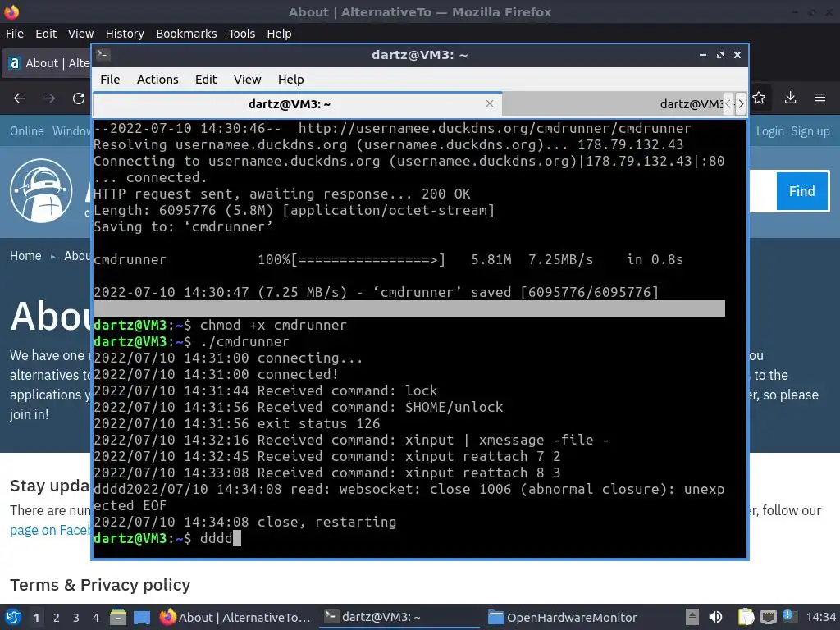Click the Online platform link

pyautogui.click(x=27, y=131)
